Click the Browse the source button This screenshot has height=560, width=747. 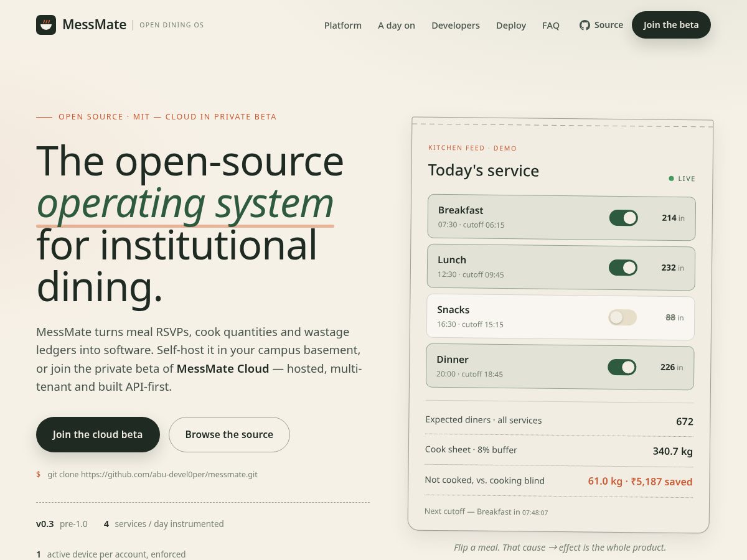pos(229,434)
